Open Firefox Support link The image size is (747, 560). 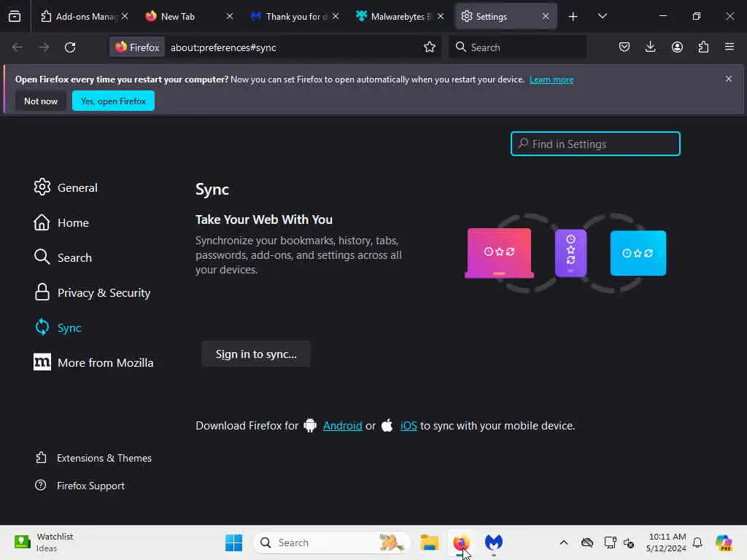[x=80, y=486]
